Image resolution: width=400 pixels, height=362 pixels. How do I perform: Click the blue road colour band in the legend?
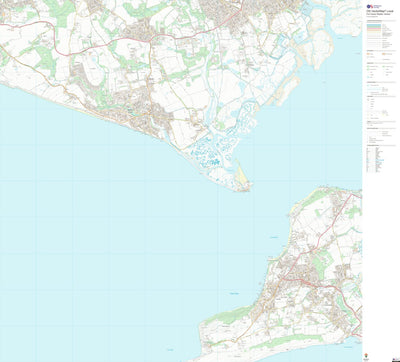tap(374, 25)
